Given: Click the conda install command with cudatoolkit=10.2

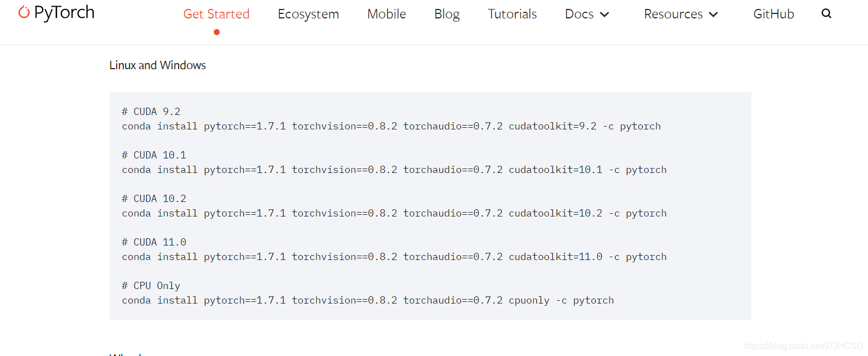Looking at the screenshot, I should coord(394,213).
